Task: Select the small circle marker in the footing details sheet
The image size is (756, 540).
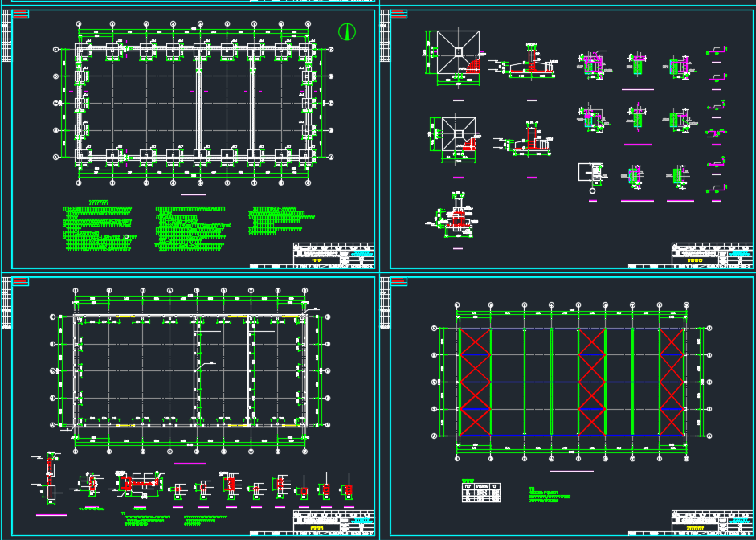Action: tap(593, 191)
